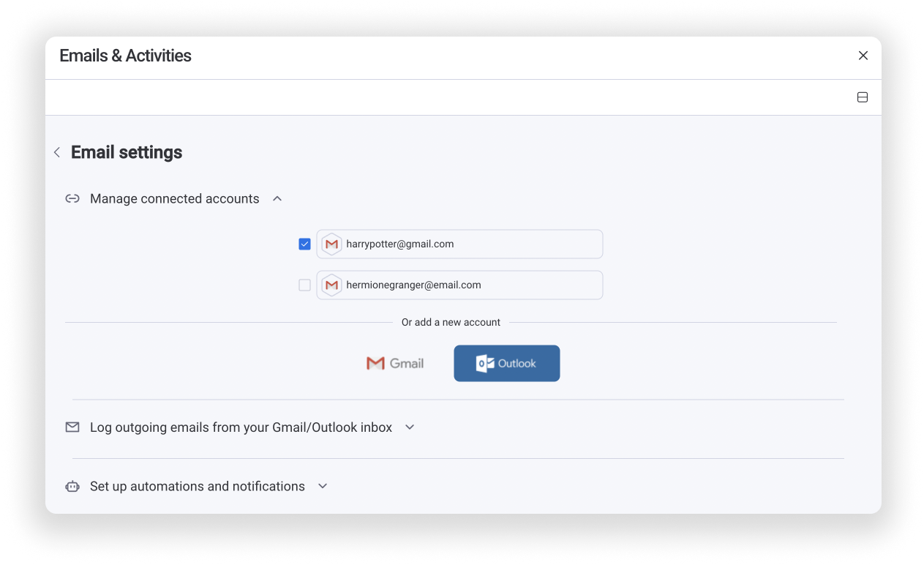
Task: Close the Emails & Activities dialog
Action: pyautogui.click(x=863, y=56)
